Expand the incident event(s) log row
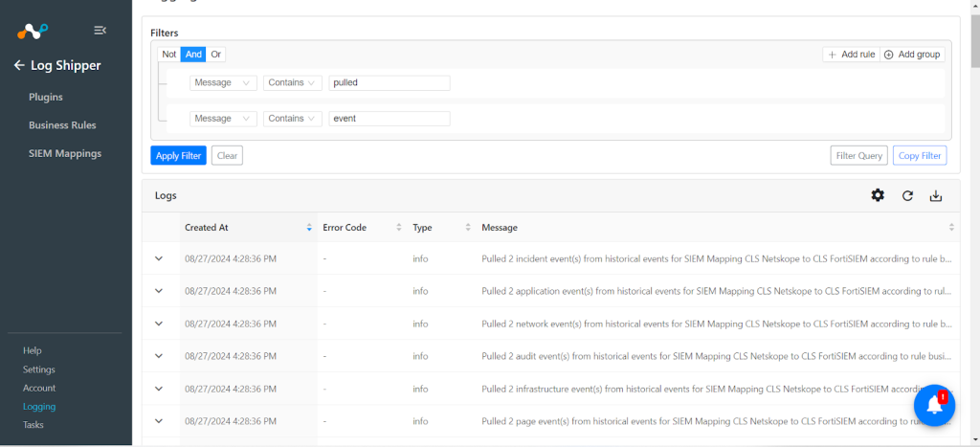 point(159,258)
